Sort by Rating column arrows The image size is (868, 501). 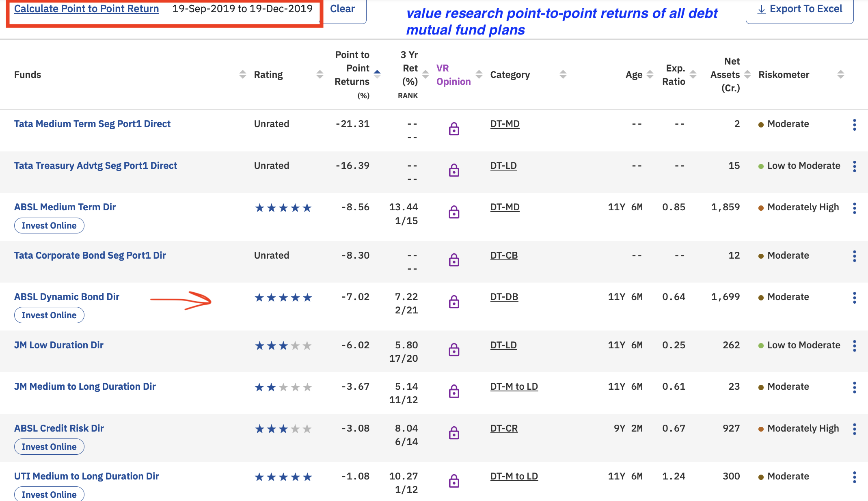[320, 74]
